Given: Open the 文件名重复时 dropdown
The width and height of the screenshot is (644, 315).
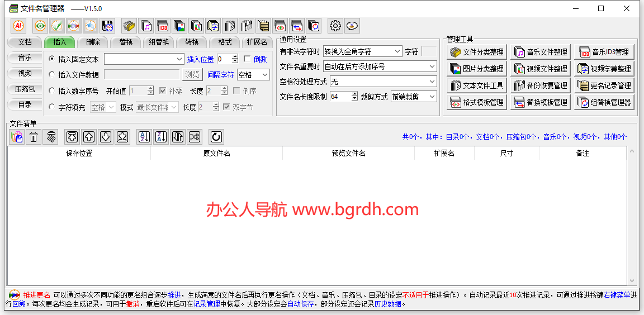Looking at the screenshot, I should click(x=380, y=66).
